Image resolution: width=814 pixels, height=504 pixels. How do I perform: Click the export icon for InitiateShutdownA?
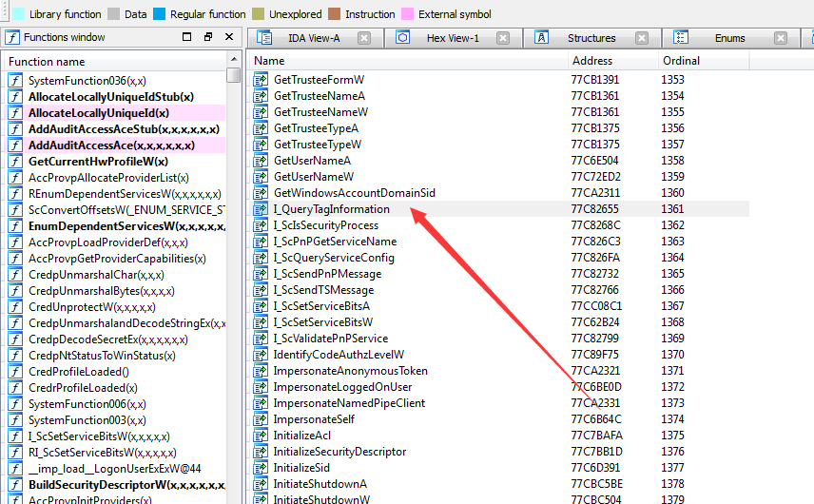point(261,484)
